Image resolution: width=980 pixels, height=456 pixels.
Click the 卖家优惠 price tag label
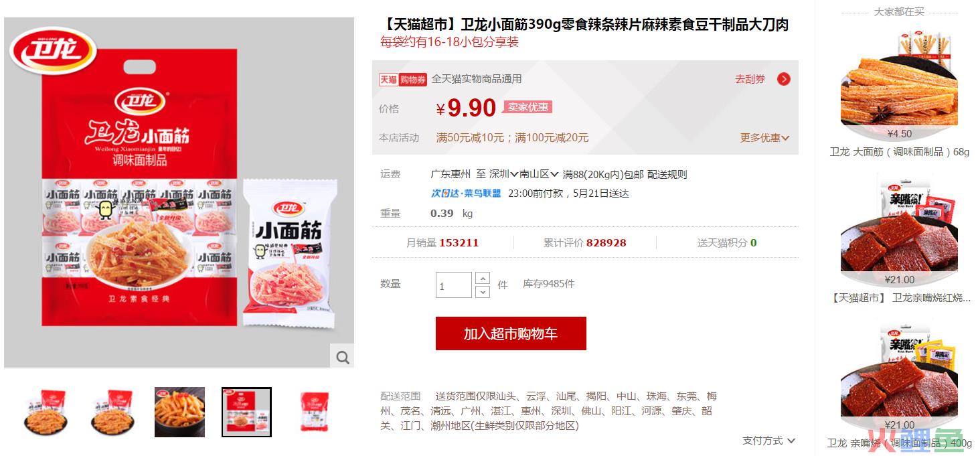coord(527,107)
